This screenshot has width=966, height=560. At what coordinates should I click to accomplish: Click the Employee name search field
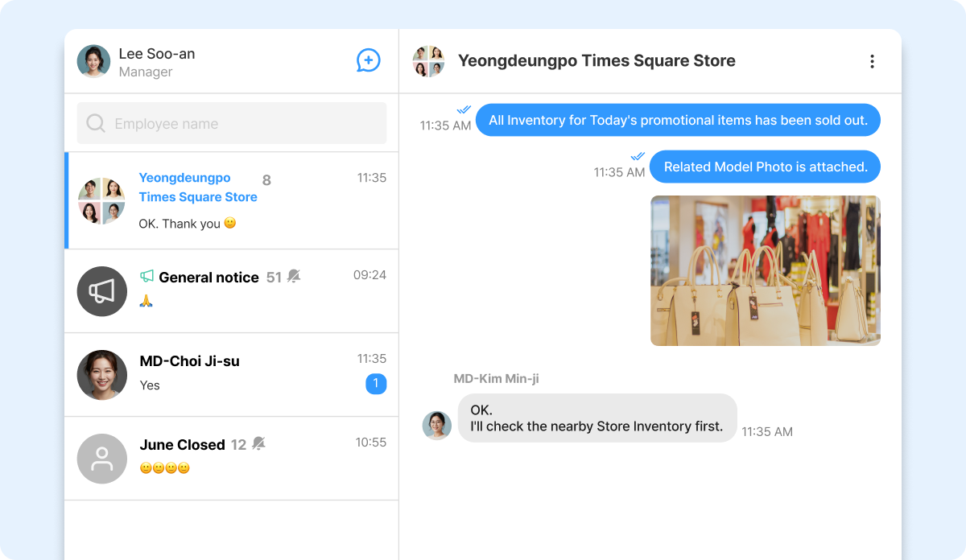(232, 123)
